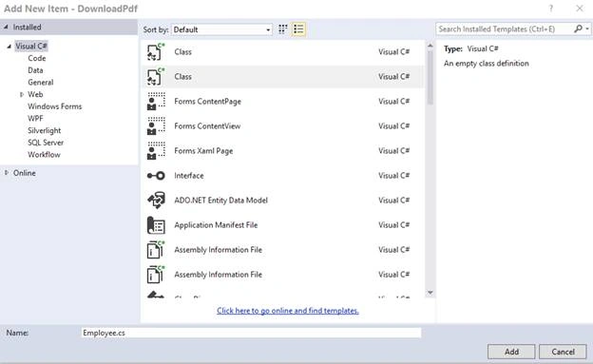Expand the Web tree node
Image resolution: width=593 pixels, height=364 pixels.
click(22, 95)
